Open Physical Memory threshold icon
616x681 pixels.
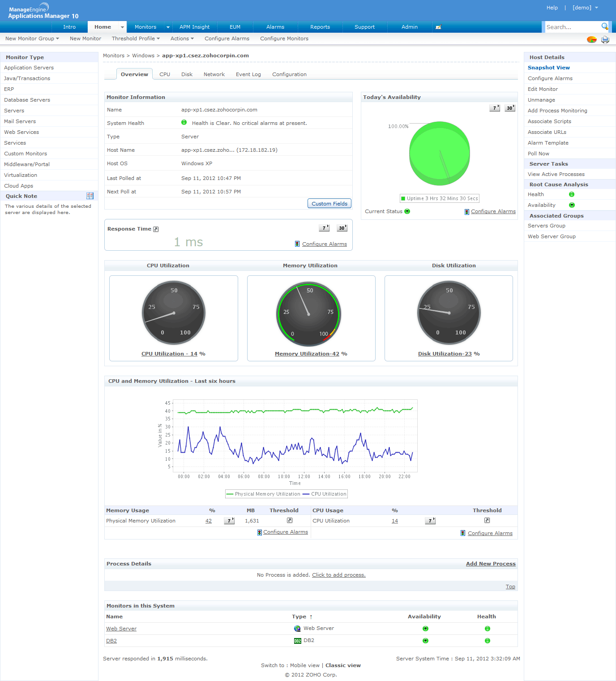tap(290, 520)
